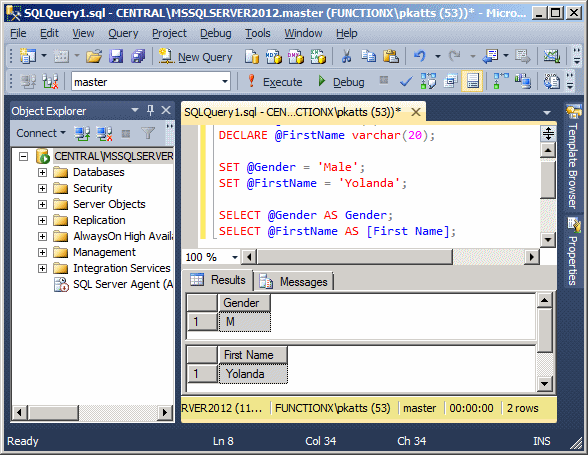Open the Query menu
588x455 pixels.
click(123, 33)
